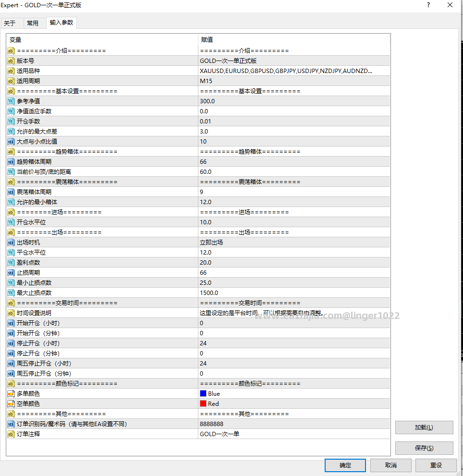Select the 输入参数 tab
Viewport: 463px width, 476px height.
(x=61, y=23)
